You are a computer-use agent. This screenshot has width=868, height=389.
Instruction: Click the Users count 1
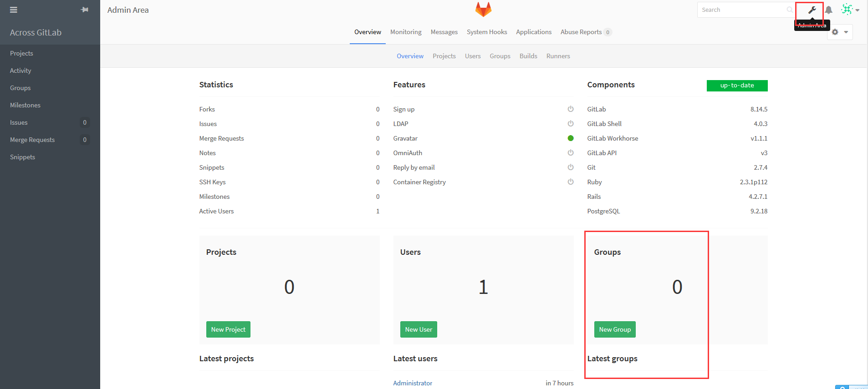click(483, 287)
